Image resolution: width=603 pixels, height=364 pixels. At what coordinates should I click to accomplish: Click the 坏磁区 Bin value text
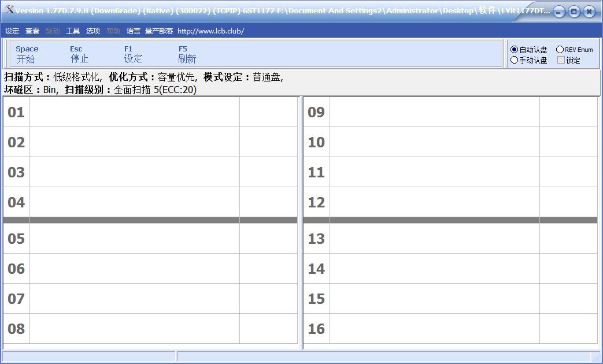click(x=49, y=90)
